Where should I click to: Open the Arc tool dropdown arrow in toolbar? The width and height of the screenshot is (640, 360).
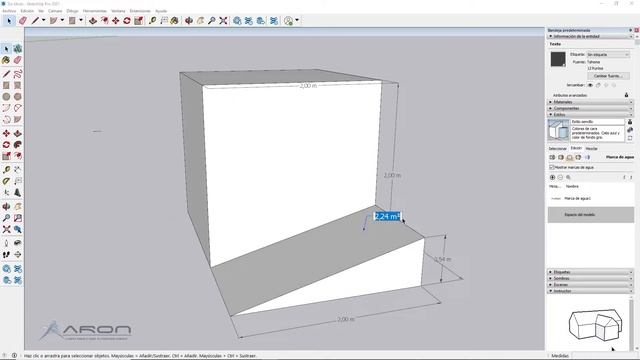click(x=62, y=20)
